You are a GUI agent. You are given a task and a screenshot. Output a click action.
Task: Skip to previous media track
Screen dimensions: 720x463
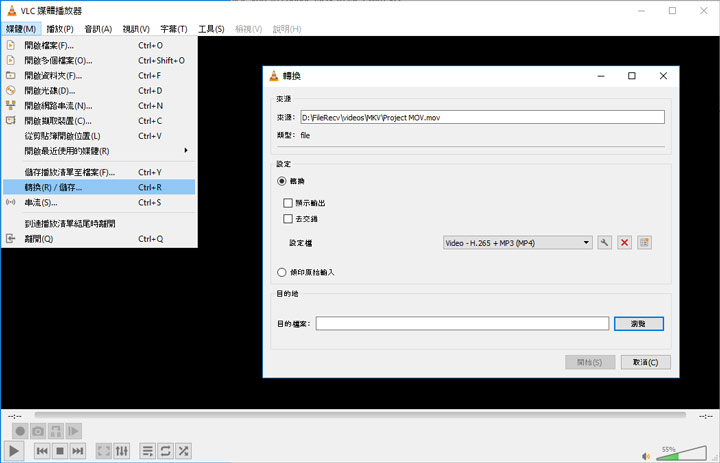click(42, 451)
